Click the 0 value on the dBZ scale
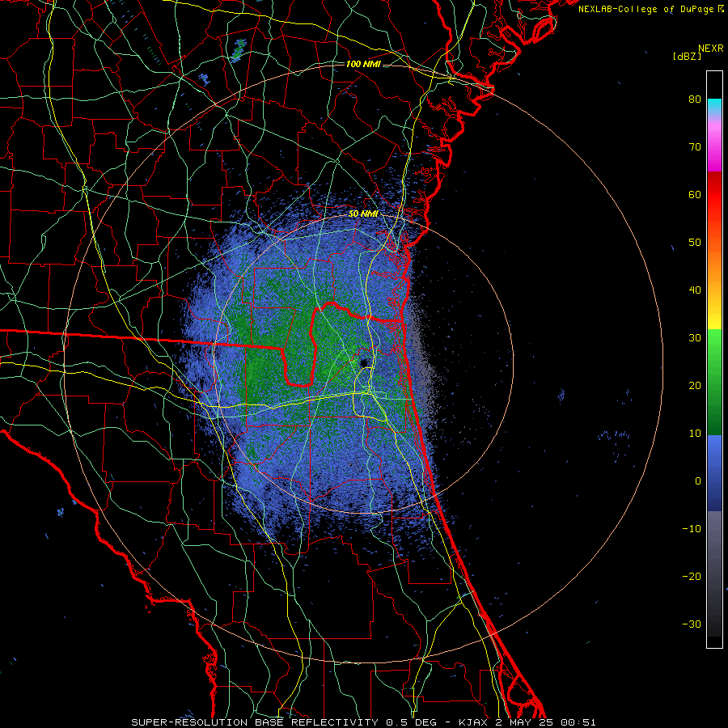728x728 pixels. coord(698,481)
